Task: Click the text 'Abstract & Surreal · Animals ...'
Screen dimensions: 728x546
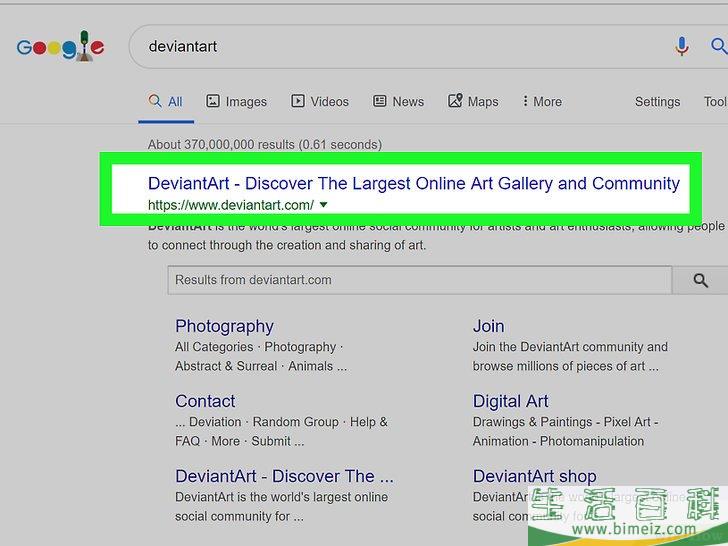Action: (261, 366)
